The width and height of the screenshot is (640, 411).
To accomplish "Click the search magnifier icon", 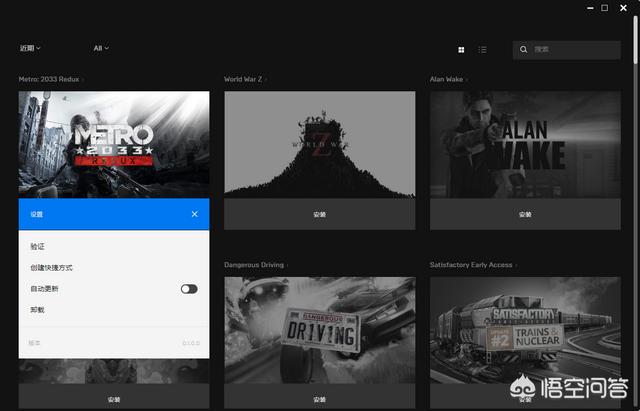I will pyautogui.click(x=523, y=49).
